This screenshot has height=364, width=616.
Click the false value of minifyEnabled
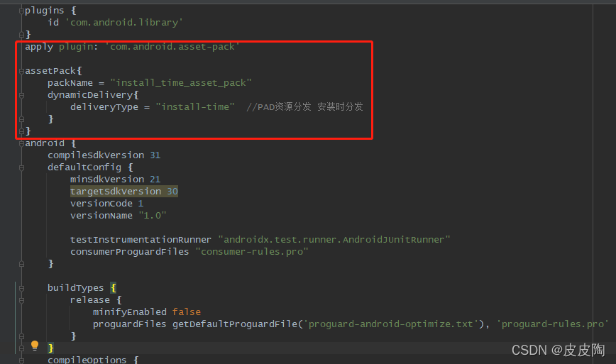point(187,311)
